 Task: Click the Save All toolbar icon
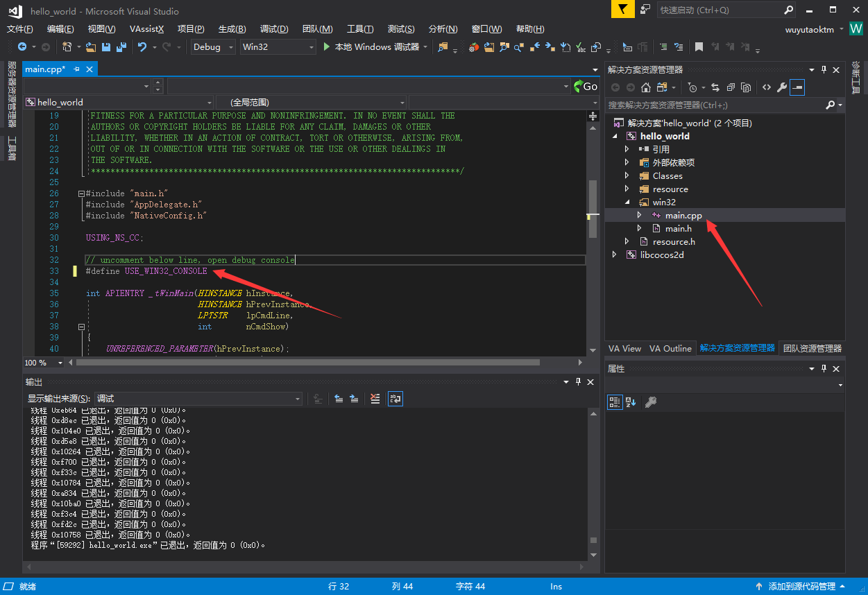pyautogui.click(x=121, y=47)
